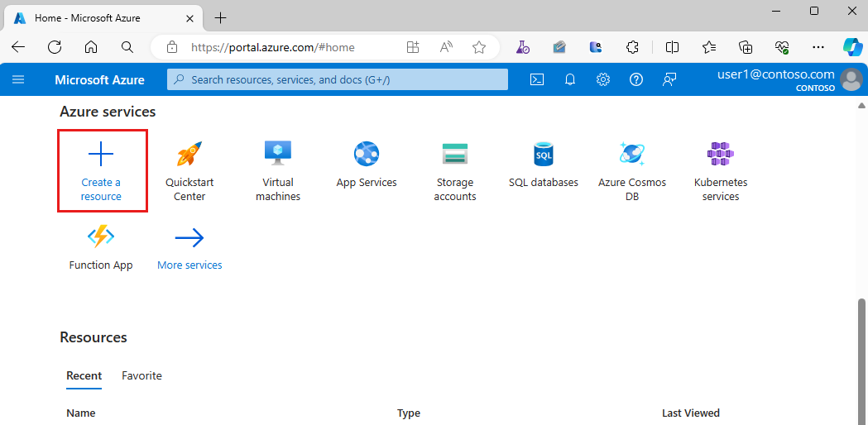Open Kubernetes services icon
Viewport: 868px width, 425px height.
click(x=721, y=153)
